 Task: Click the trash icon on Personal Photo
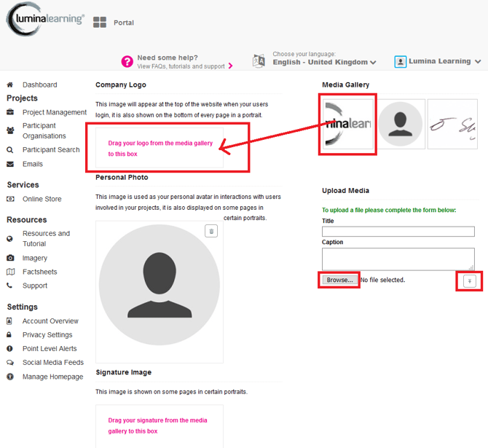tap(211, 231)
